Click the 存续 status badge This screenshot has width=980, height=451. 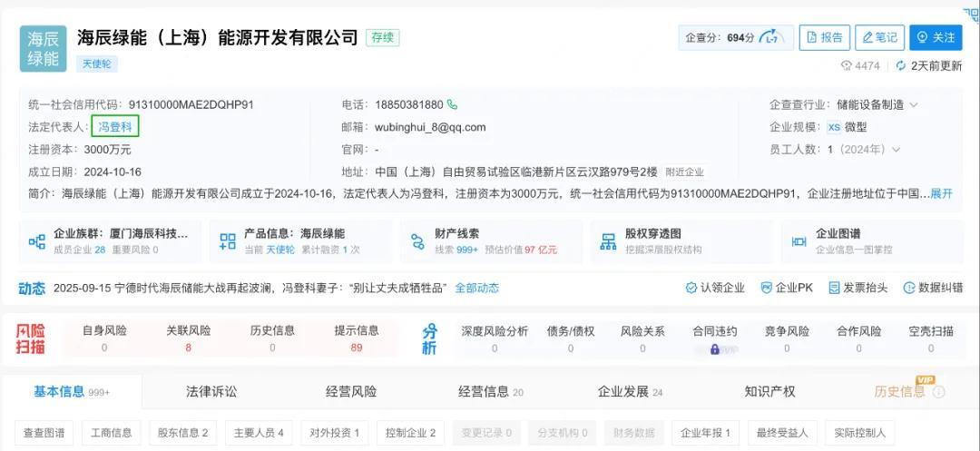pos(383,37)
